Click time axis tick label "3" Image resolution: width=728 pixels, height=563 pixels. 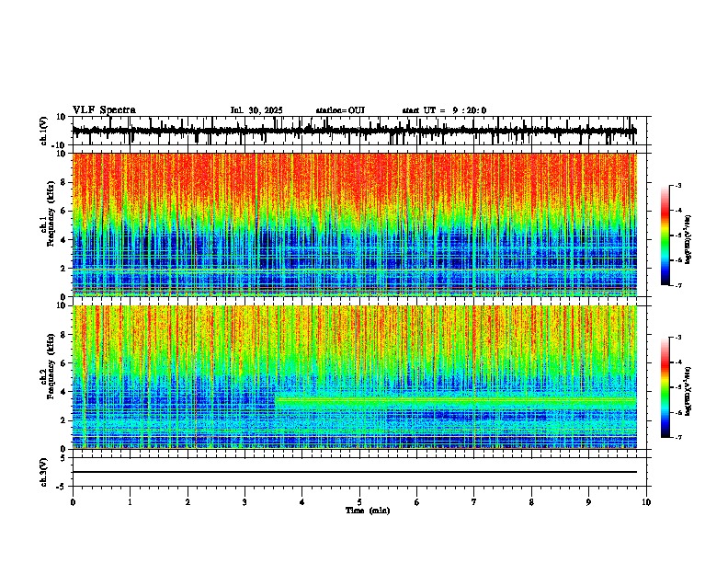245,502
